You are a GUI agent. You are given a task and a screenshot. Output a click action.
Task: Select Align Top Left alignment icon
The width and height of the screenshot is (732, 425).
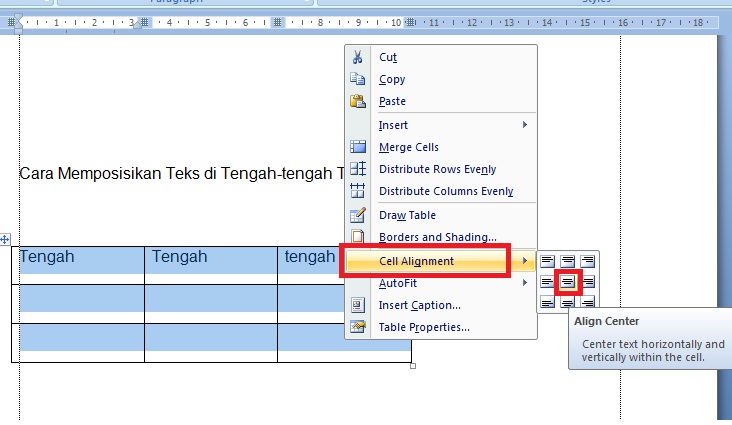pos(547,261)
